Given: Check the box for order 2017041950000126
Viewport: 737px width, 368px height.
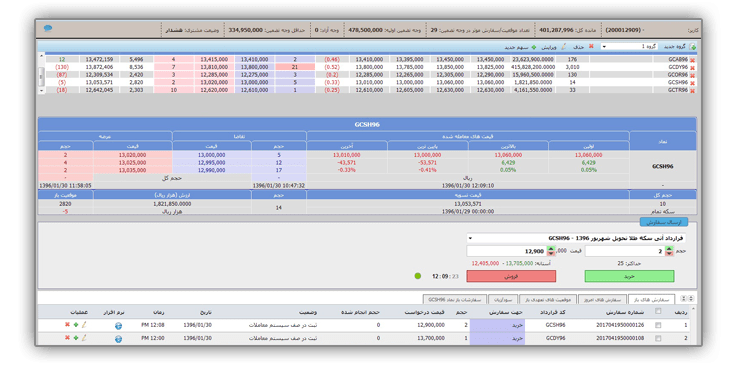Looking at the screenshot, I should 658,325.
